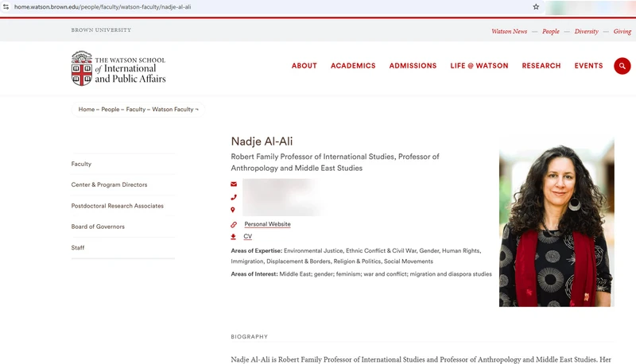Screen dimensions: 636x364
Task: Select Postdoctoral Research Associates in sidebar
Action: click(x=117, y=206)
